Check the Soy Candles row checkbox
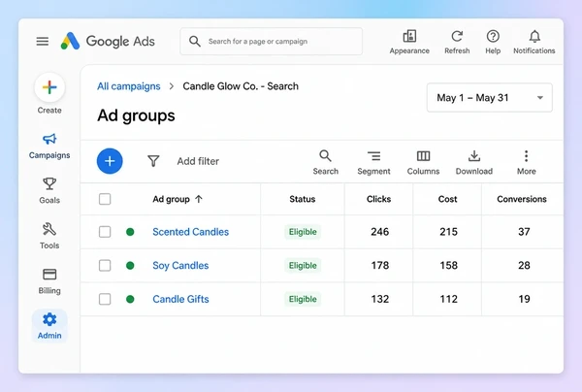Viewport: 582px width, 392px height. tap(105, 266)
